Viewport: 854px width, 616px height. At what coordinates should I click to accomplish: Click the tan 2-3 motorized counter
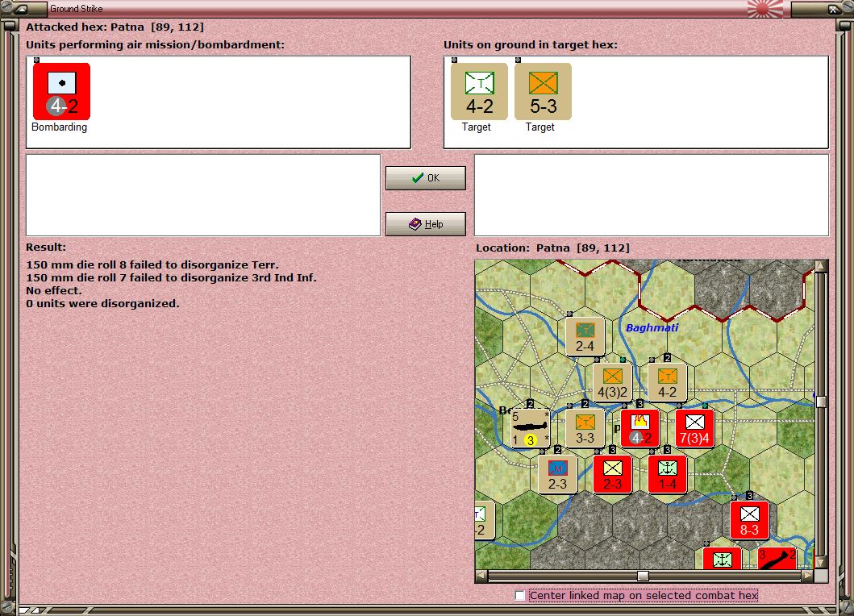tap(557, 474)
